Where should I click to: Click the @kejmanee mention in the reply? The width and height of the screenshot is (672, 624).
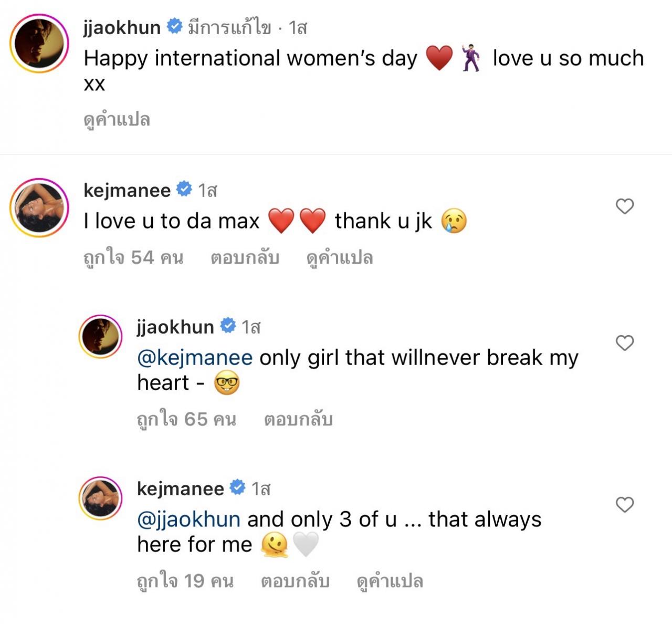[x=195, y=358]
